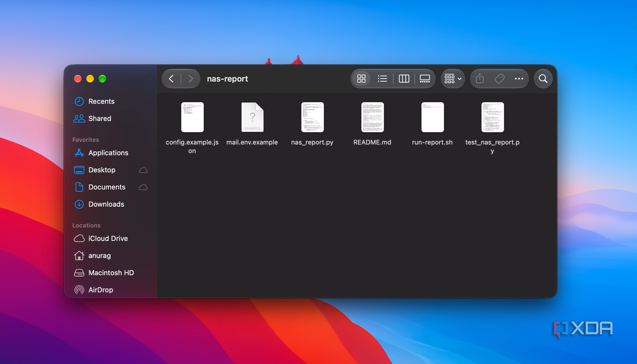
Task: Open iCloud Drive in the sidebar
Action: [108, 238]
